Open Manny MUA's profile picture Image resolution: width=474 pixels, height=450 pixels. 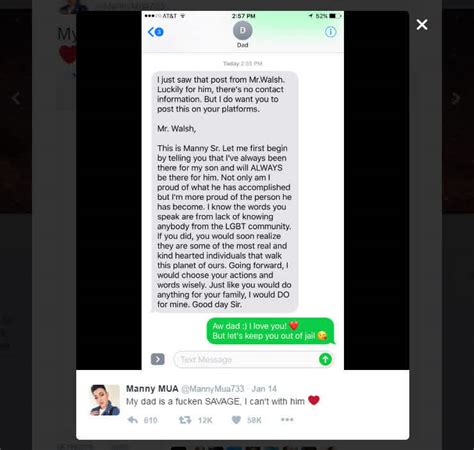point(105,400)
